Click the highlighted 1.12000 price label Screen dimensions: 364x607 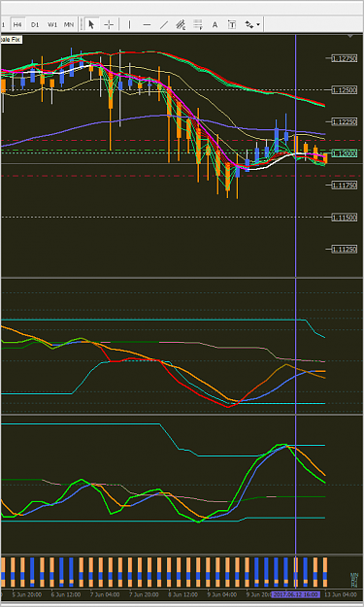click(x=344, y=153)
